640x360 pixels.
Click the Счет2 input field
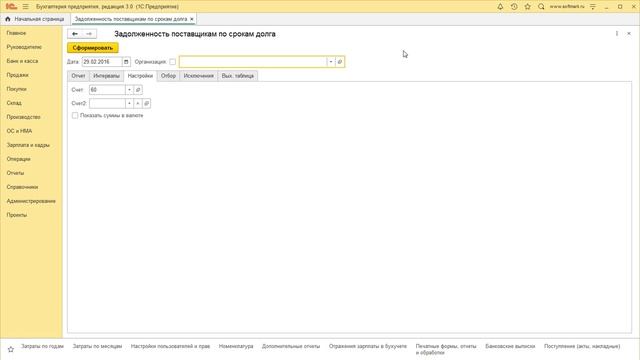click(107, 104)
